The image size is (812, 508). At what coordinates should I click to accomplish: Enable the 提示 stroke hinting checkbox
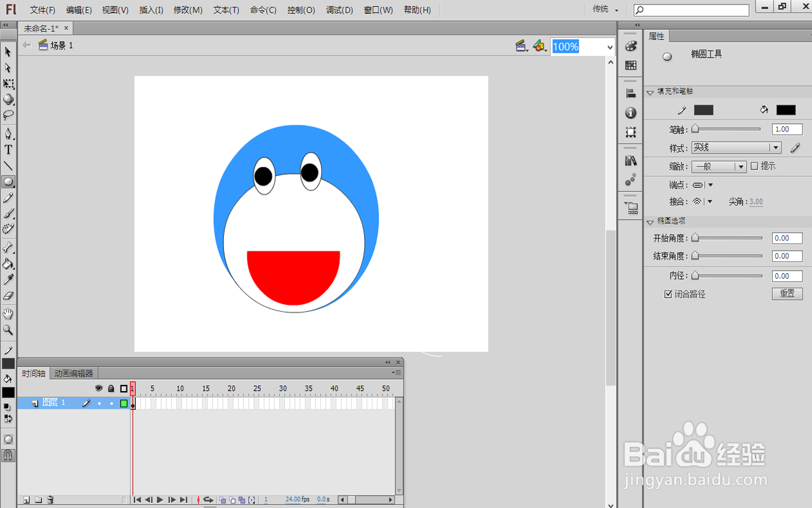click(x=754, y=166)
